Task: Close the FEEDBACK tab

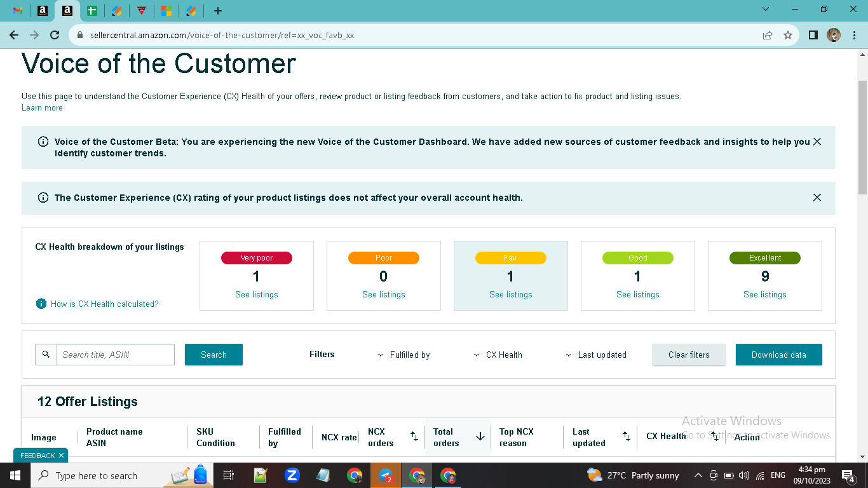Action: [x=61, y=456]
